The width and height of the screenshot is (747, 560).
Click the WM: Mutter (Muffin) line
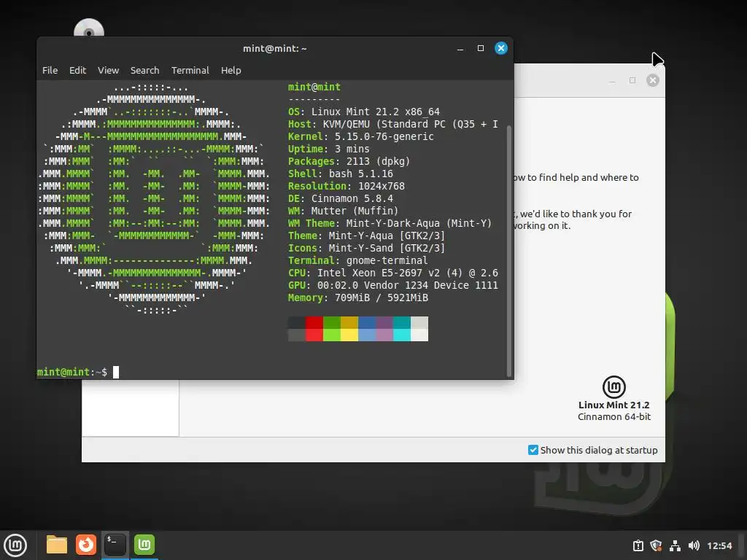[x=343, y=211]
